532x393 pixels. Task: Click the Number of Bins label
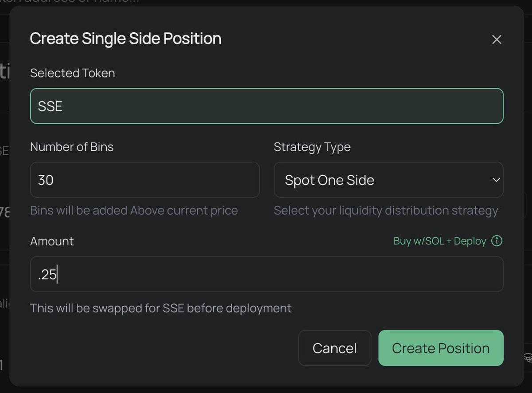coord(72,147)
